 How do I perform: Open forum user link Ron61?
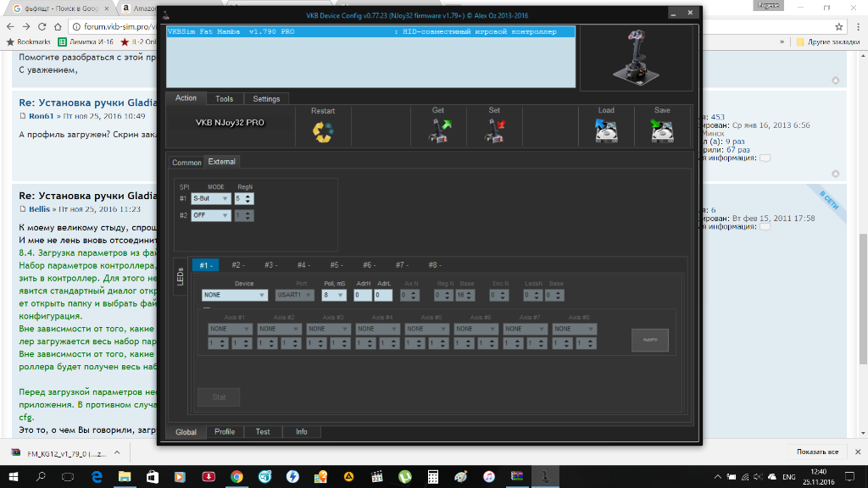(x=41, y=115)
